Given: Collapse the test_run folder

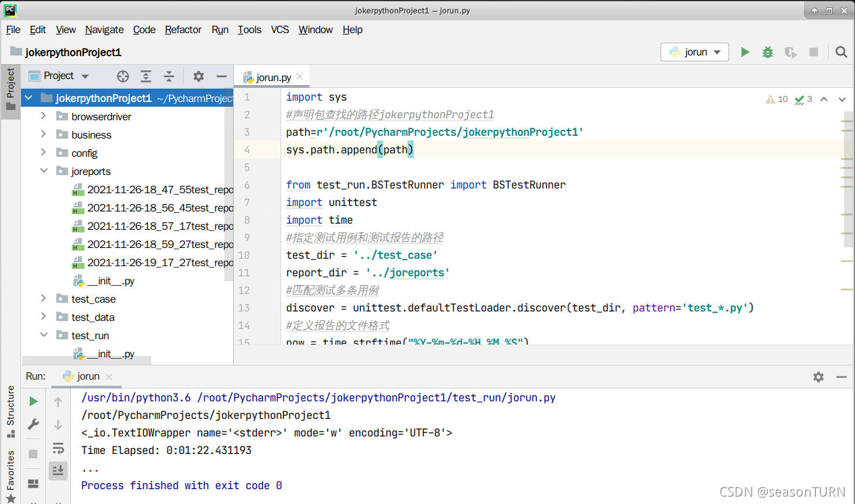Looking at the screenshot, I should click(44, 335).
